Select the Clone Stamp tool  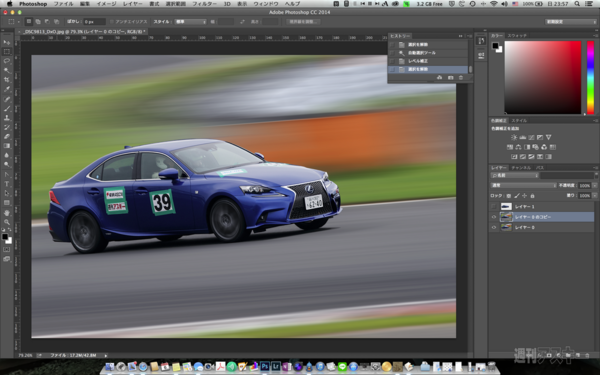(7, 118)
